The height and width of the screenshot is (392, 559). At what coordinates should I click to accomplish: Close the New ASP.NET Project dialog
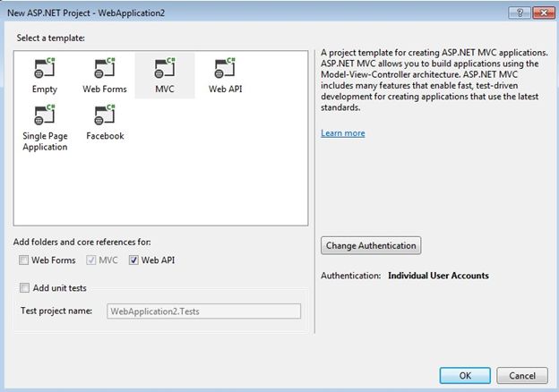click(x=543, y=11)
